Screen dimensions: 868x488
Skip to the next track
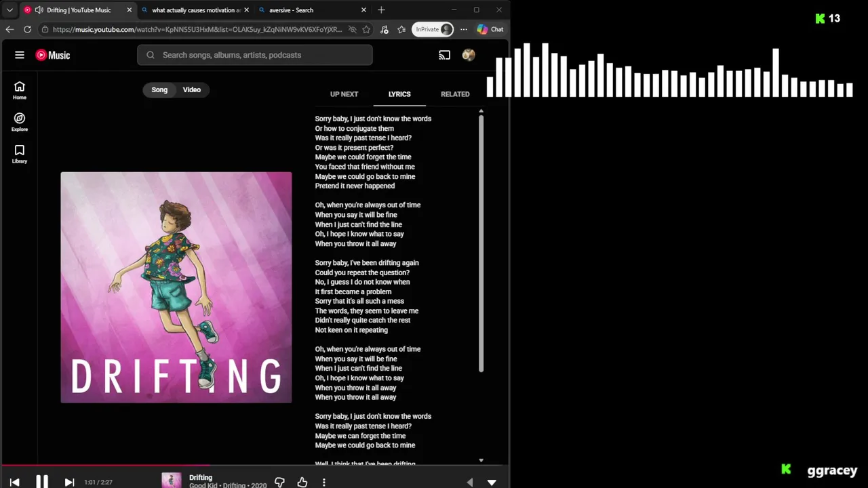pos(69,482)
